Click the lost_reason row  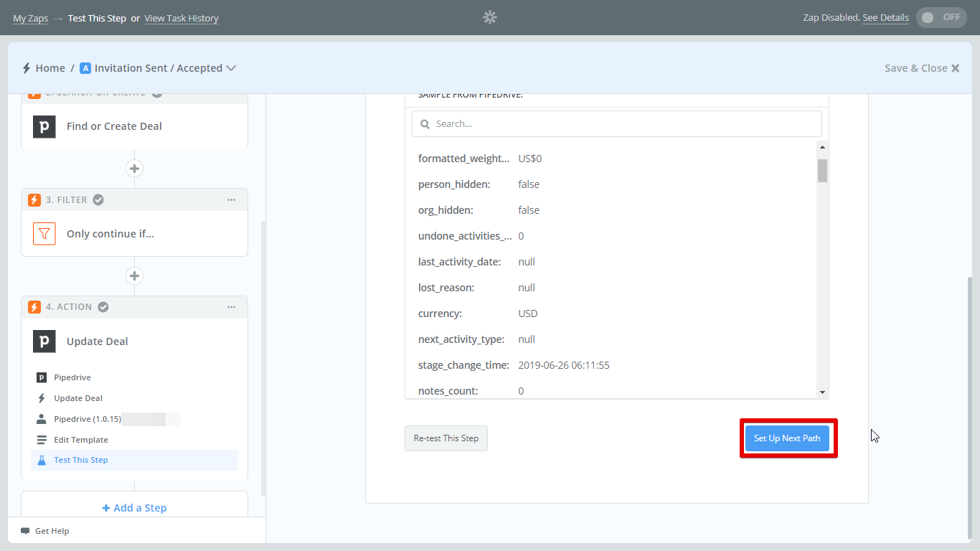click(x=611, y=288)
